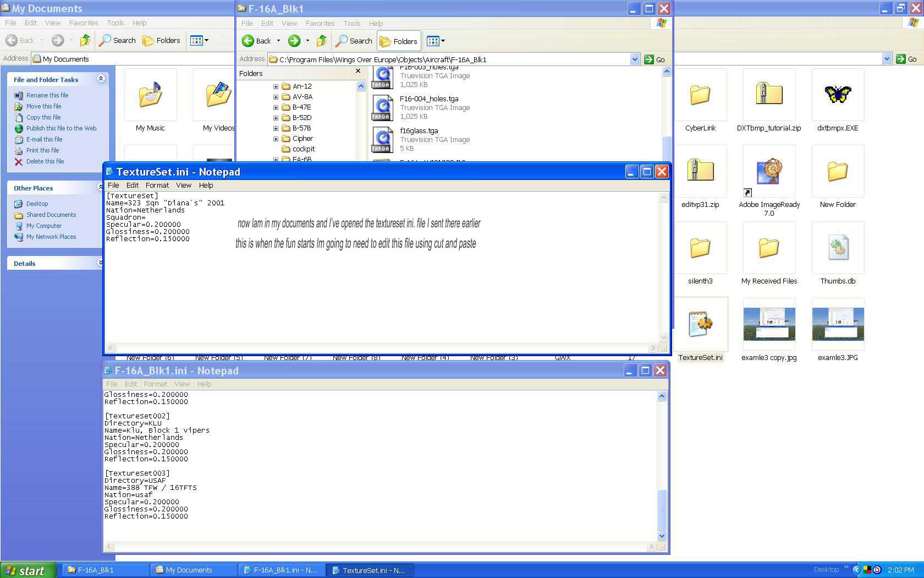Switch to My Documents taskbar button

pos(194,570)
